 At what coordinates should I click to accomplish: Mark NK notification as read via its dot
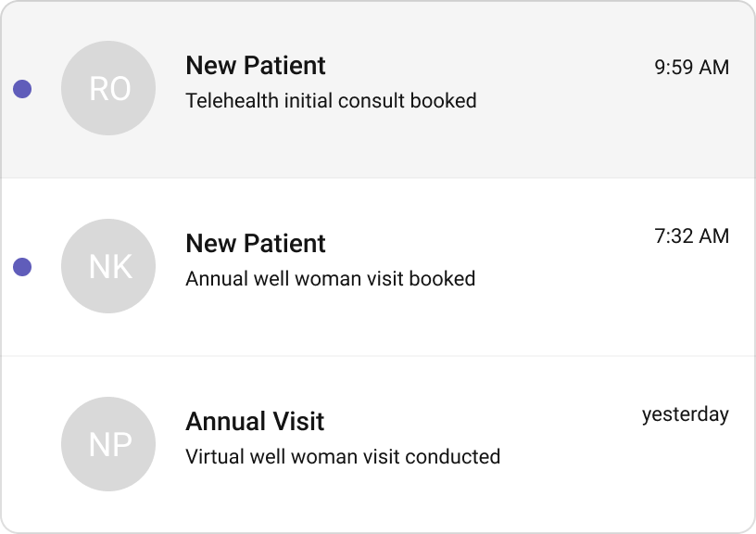pos(23,266)
